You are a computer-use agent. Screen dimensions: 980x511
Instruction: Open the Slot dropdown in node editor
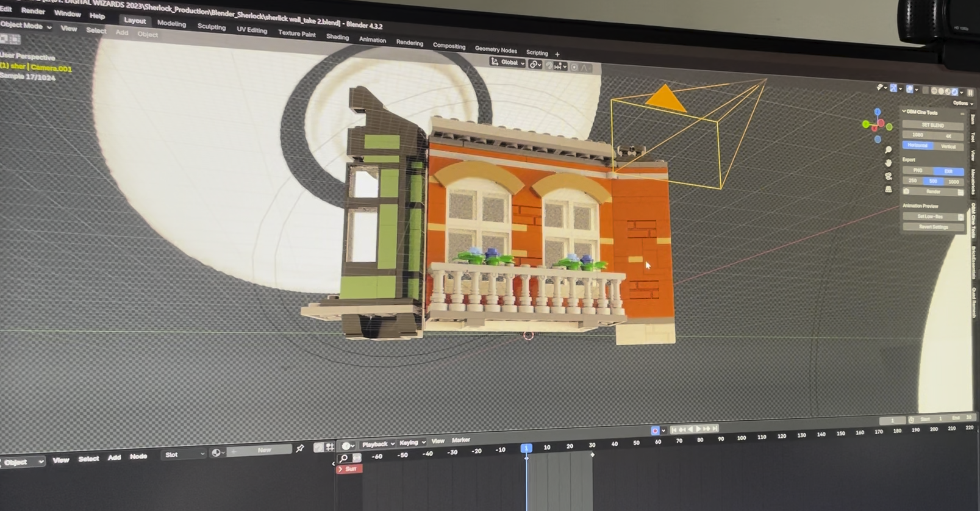click(184, 454)
